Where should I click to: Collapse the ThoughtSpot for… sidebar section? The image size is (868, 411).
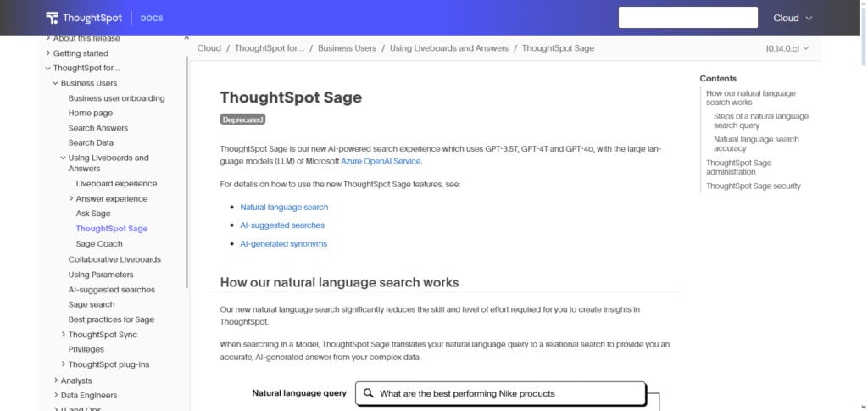tap(48, 68)
